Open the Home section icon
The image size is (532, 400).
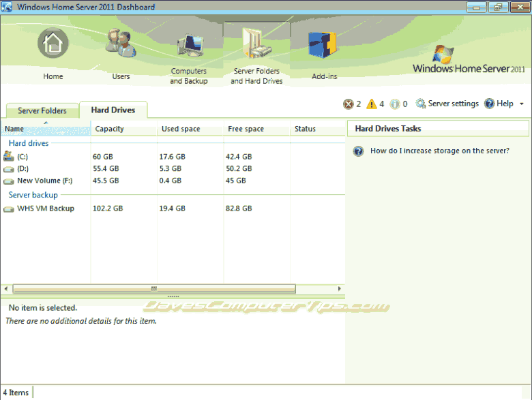[53, 44]
